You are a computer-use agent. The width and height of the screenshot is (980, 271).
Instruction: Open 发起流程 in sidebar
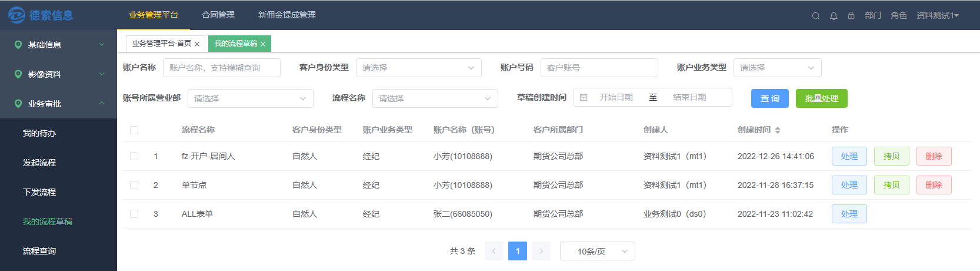click(x=58, y=163)
